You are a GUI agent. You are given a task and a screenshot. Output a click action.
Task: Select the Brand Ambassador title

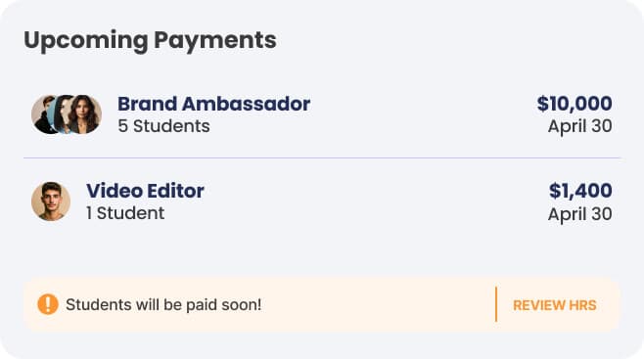pyautogui.click(x=213, y=104)
